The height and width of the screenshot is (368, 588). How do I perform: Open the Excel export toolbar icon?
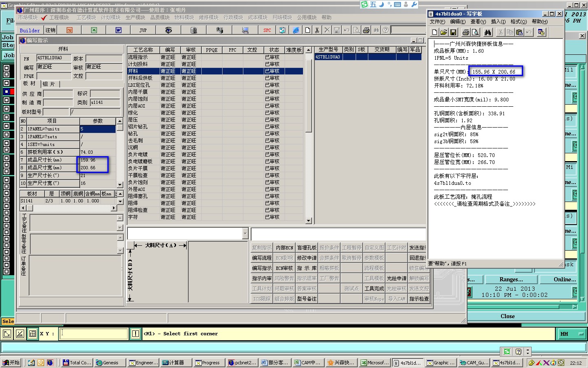[94, 30]
